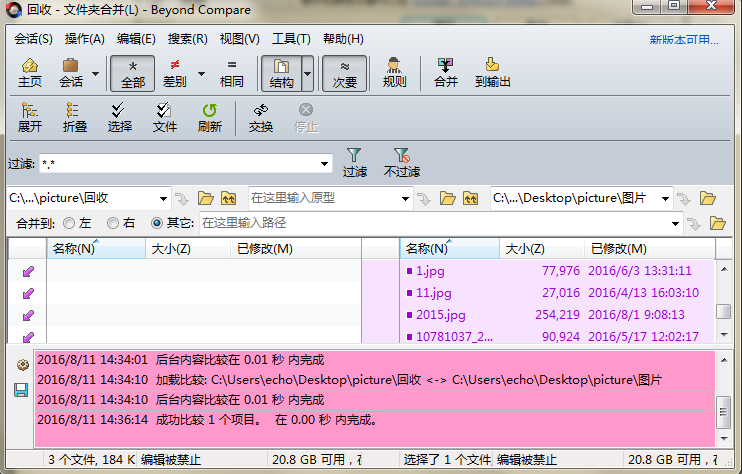Screen dimensions: 742x474
Task: Click the 到输出 to-output icon
Action: point(493,73)
